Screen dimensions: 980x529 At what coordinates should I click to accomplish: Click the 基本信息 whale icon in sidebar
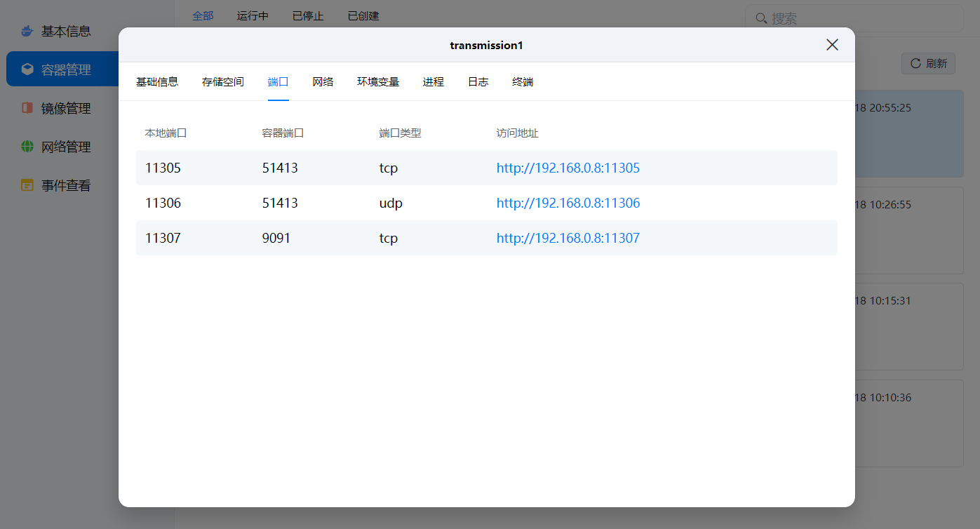click(x=27, y=31)
